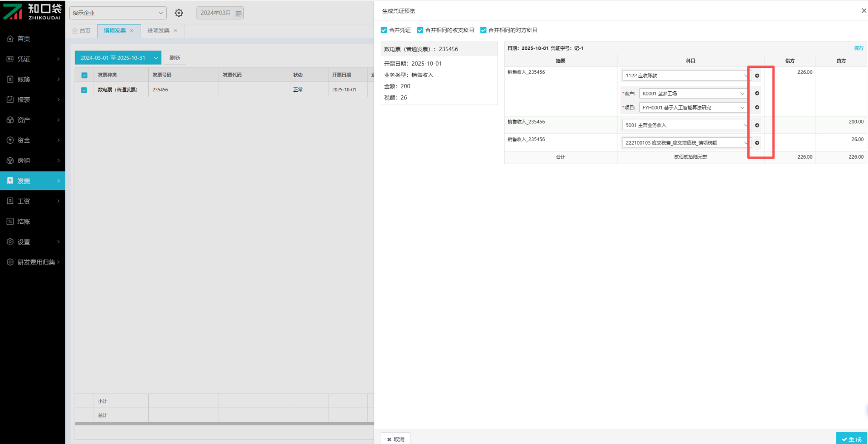Viewport: 868px width, 444px height.
Task: Expand the date range 2024-03-01 至 2025-10-31 dropdown
Action: (x=156, y=58)
